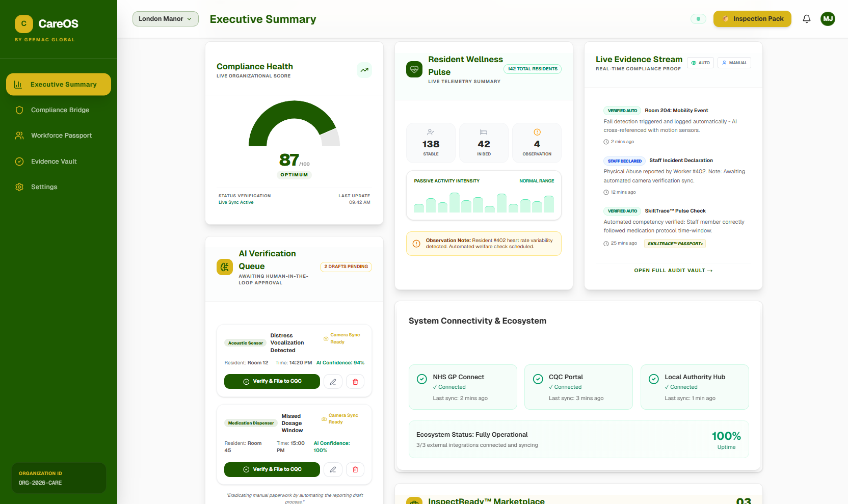The width and height of the screenshot is (848, 504).
Task: Click the CareOS logo icon
Action: (x=24, y=23)
